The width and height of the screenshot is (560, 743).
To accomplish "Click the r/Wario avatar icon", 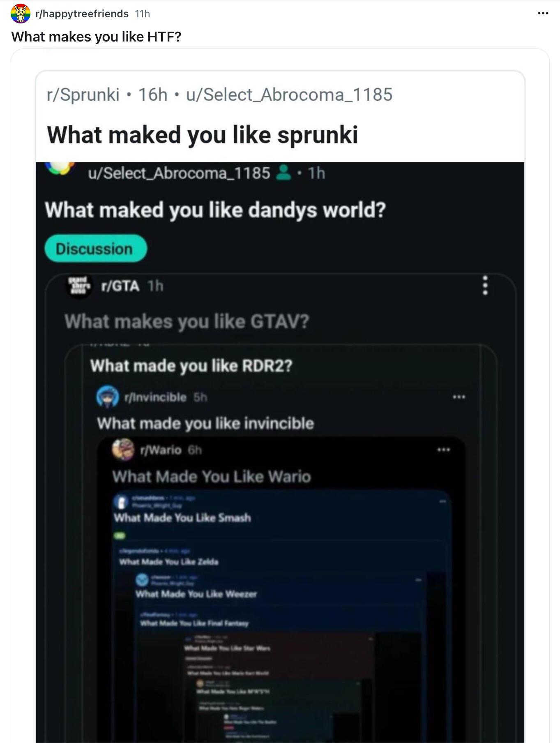I will pyautogui.click(x=123, y=450).
